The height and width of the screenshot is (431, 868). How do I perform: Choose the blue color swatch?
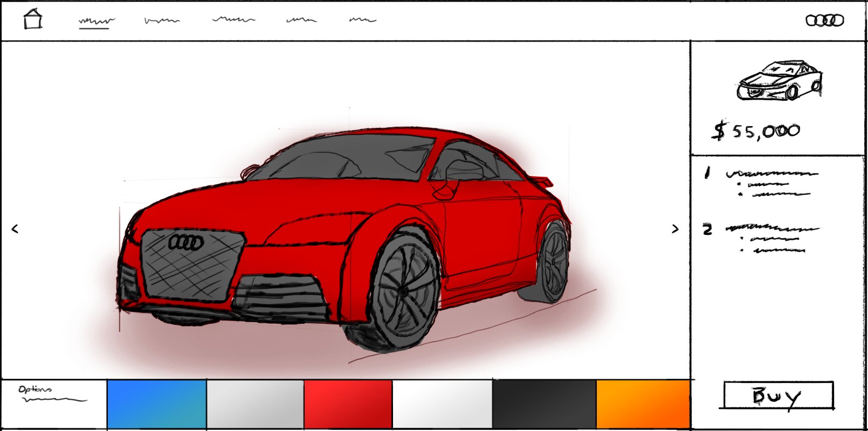coord(156,405)
